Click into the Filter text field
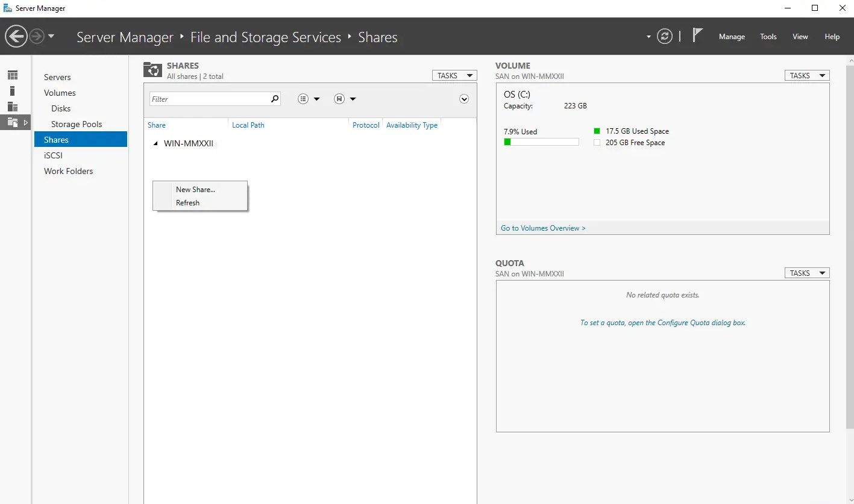The height and width of the screenshot is (504, 854). click(x=208, y=99)
